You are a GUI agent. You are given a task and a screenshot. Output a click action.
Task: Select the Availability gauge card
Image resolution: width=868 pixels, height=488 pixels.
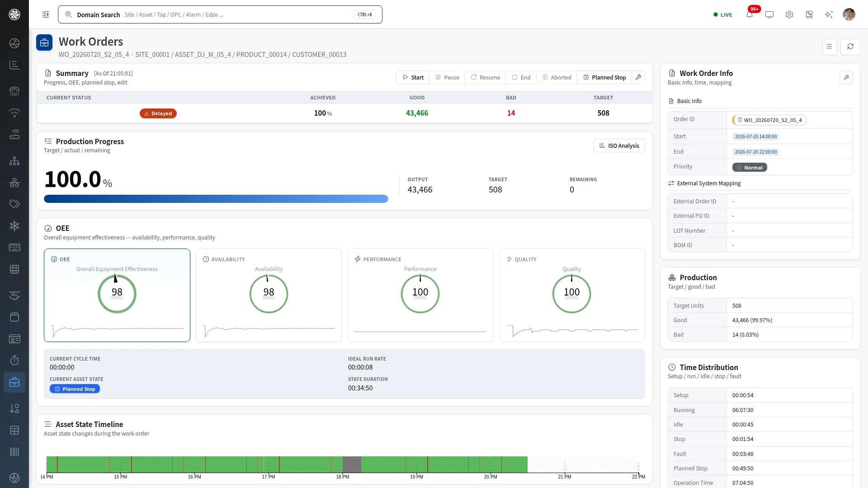[x=269, y=295]
